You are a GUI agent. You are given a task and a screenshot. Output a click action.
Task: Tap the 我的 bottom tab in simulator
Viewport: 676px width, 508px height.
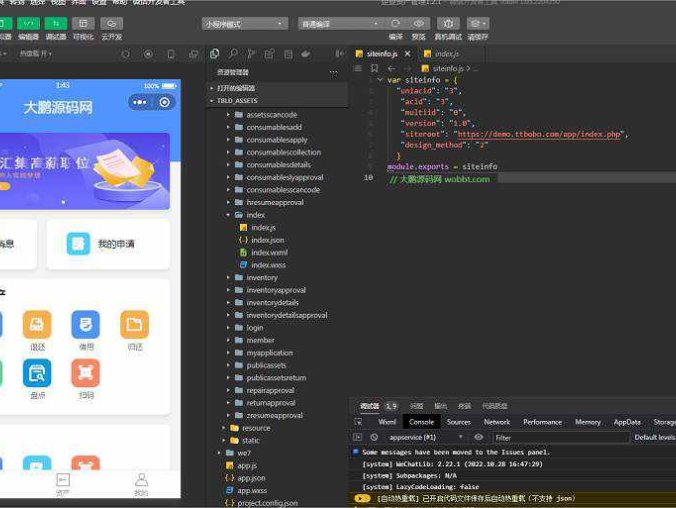coord(141,484)
